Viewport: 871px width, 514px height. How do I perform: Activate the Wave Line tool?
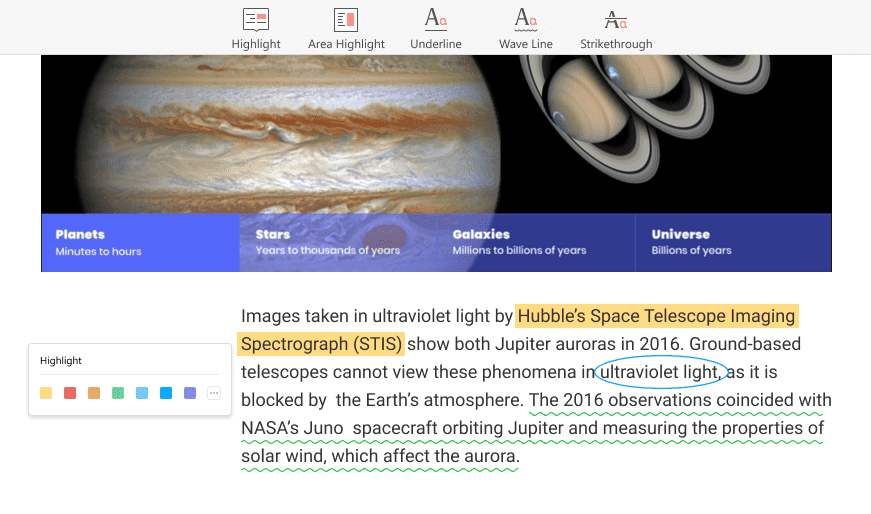tap(526, 29)
